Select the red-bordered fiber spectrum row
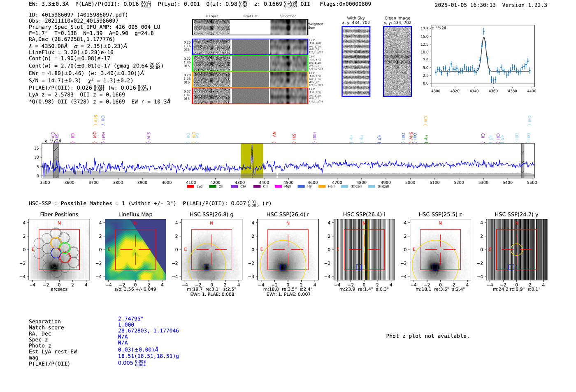Image resolution: width=576 pixels, height=392 pixels. pyautogui.click(x=250, y=95)
